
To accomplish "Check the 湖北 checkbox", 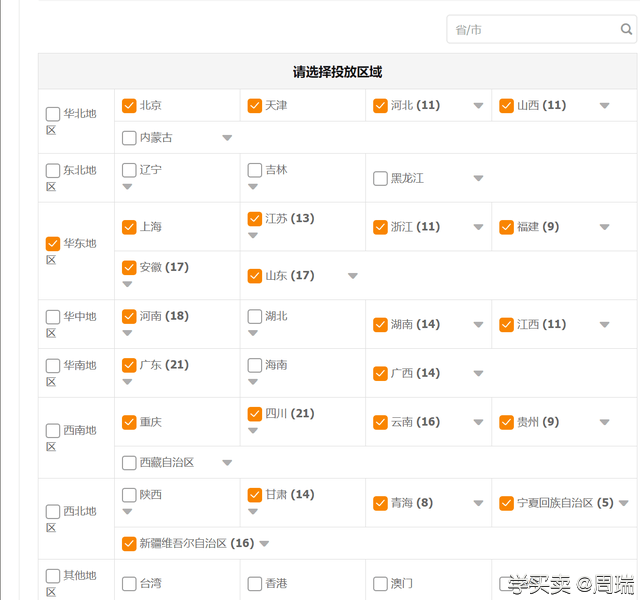I will point(255,316).
